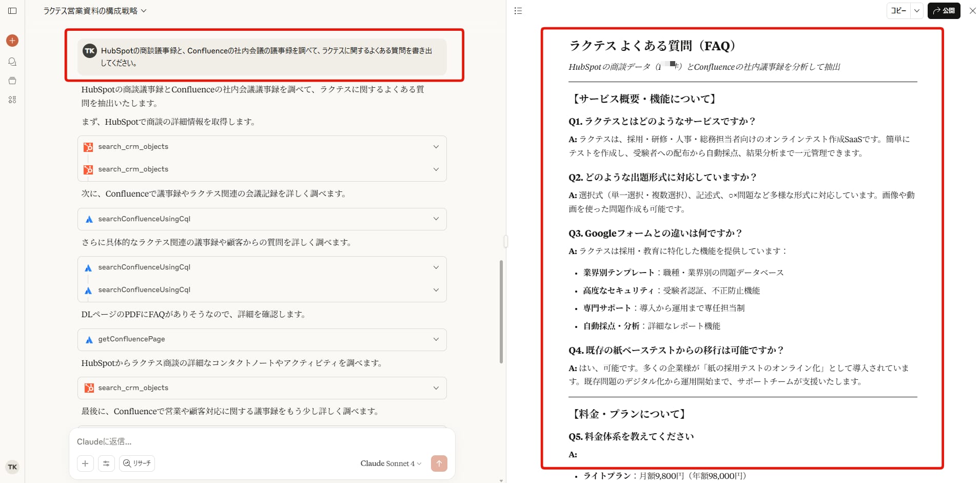Publish artifact with 公開 button
The image size is (980, 483).
(944, 11)
